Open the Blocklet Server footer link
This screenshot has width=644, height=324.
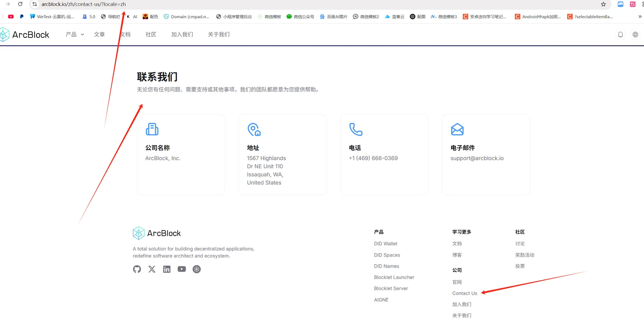tap(391, 289)
